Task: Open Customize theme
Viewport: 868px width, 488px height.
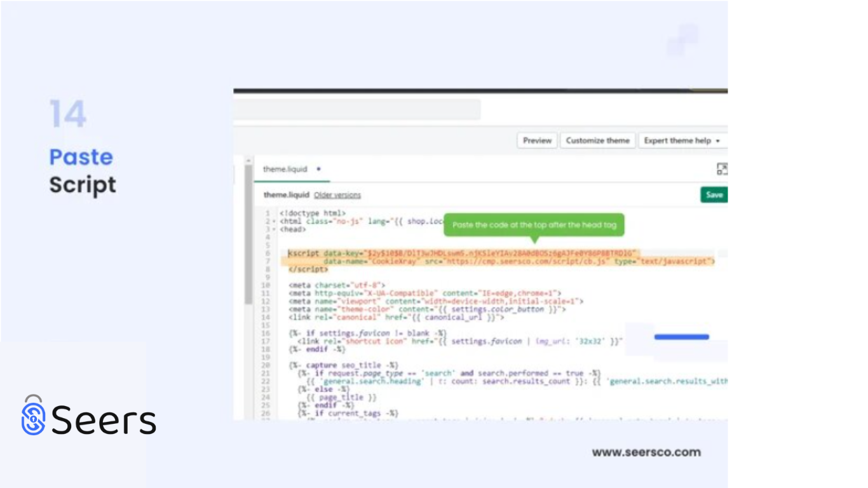Action: tap(597, 140)
